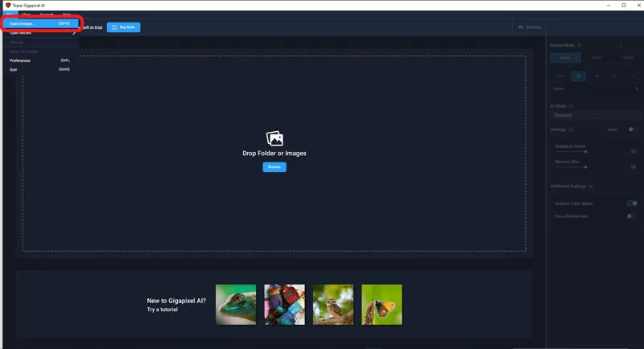This screenshot has width=644, height=349.
Task: Select the Width resize mode
Action: pos(597,58)
